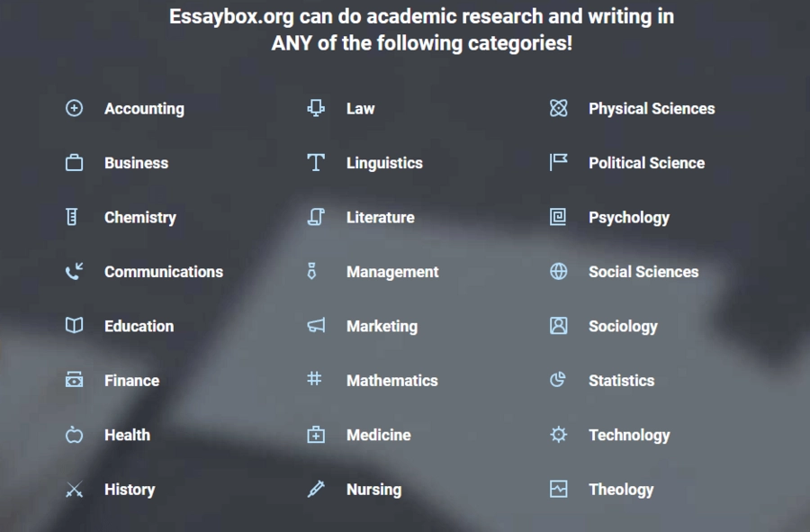810x532 pixels.
Task: Select the Law category link
Action: pyautogui.click(x=361, y=108)
